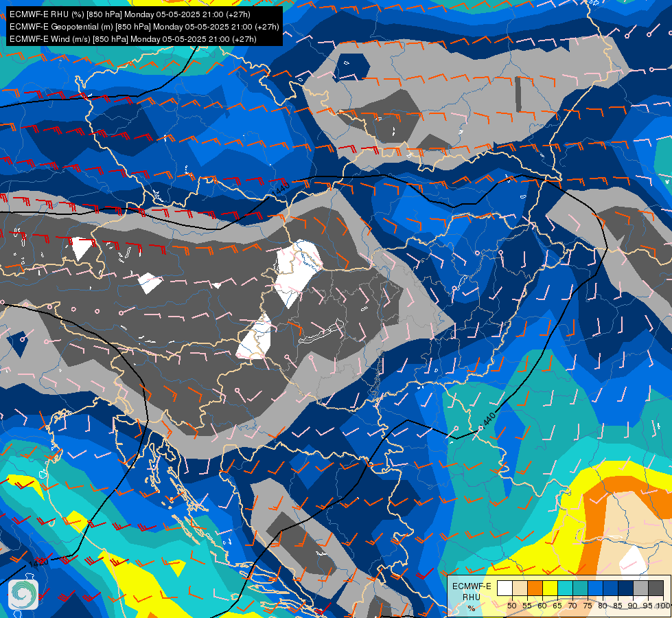Click the legend value 70

[x=572, y=606]
